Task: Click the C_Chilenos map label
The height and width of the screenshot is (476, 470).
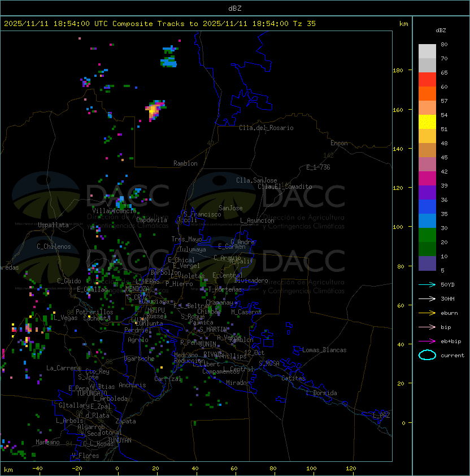Action: click(x=54, y=246)
